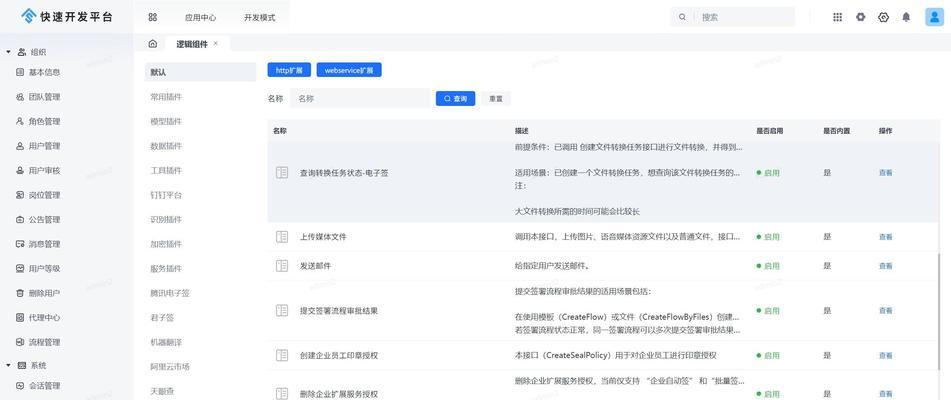Open the 应用中心 top menu
The height and width of the screenshot is (400, 951).
(x=200, y=18)
